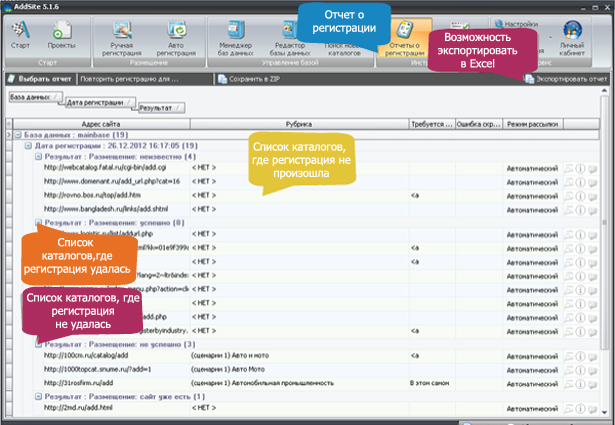Click the vertical scrollbar up arrow
The width and height of the screenshot is (615, 425).
point(604,91)
